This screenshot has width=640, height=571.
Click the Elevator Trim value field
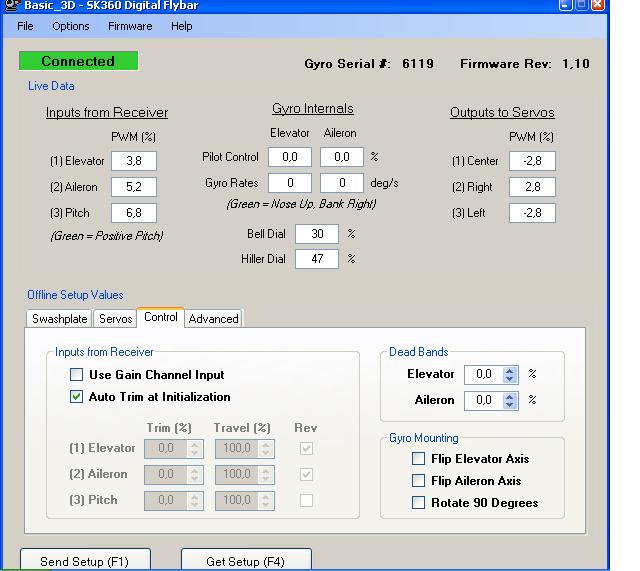166,449
